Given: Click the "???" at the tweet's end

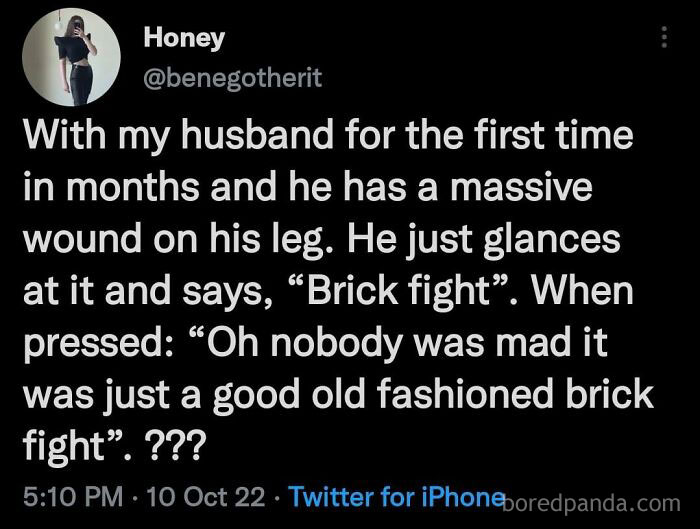Looking at the screenshot, I should click(x=173, y=446).
